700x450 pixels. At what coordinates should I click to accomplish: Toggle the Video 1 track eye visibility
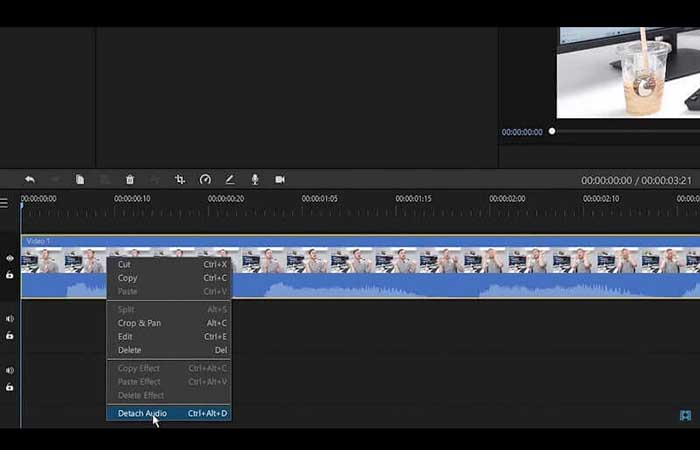(x=10, y=258)
